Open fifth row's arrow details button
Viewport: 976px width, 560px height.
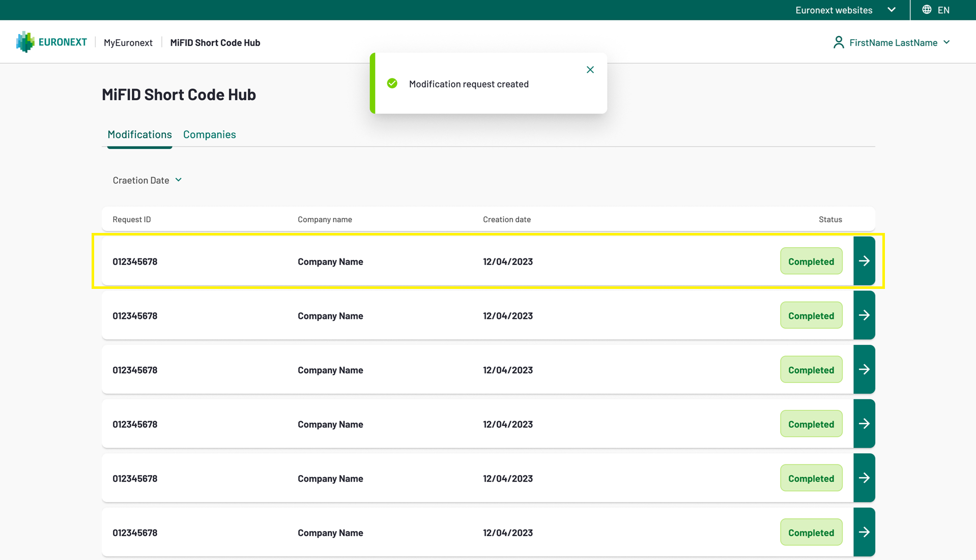864,478
